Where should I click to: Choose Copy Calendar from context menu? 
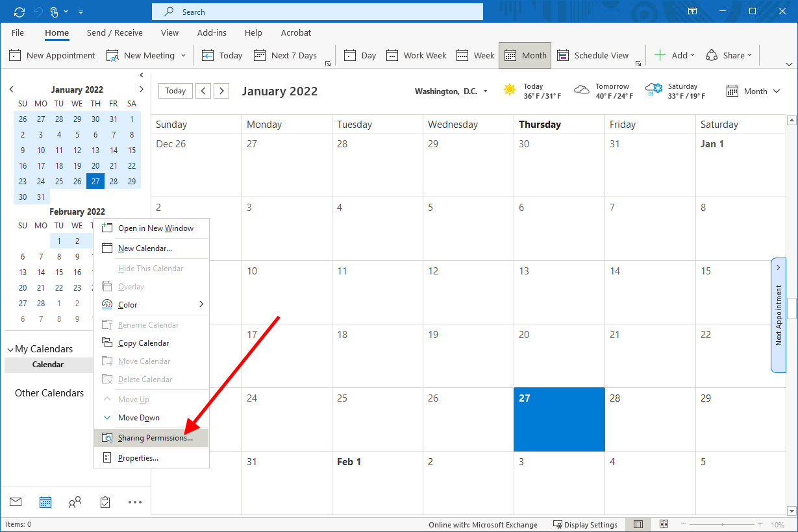151,343
